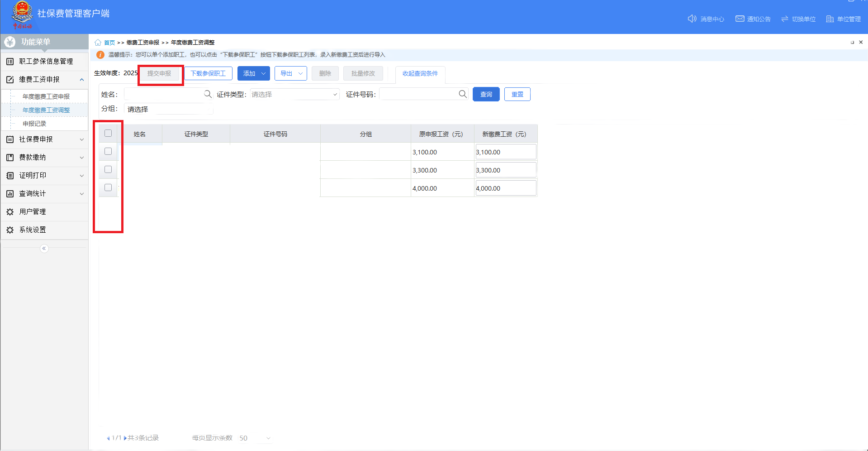Viewport: 868px width, 451px height.
Task: Open the 每页显示条数 page size selector
Action: tap(255, 438)
